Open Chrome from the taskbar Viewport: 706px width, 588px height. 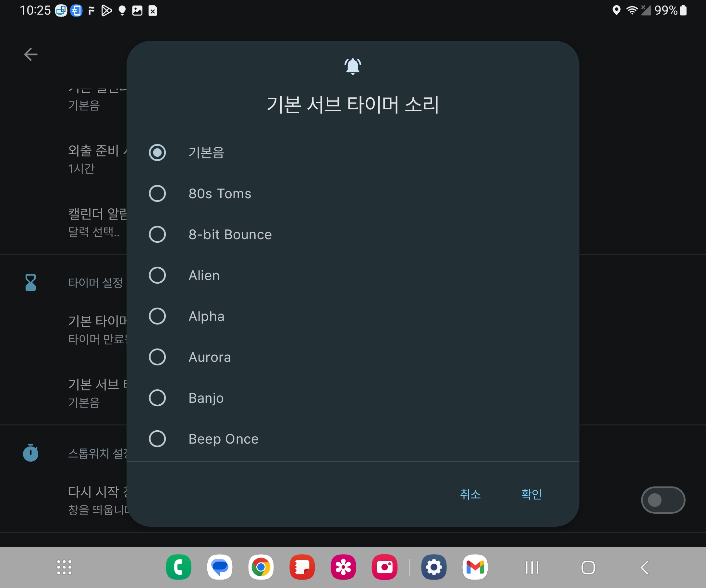click(261, 567)
